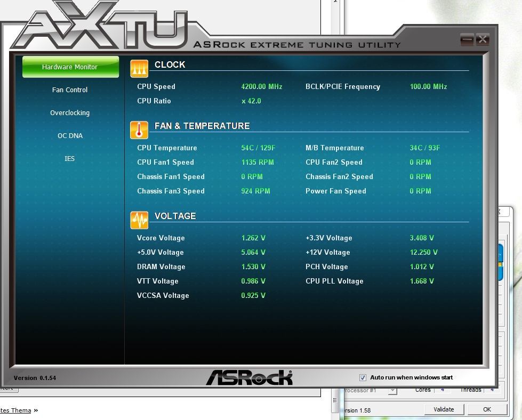Click CPU Ratio value x 42.0

coord(251,101)
